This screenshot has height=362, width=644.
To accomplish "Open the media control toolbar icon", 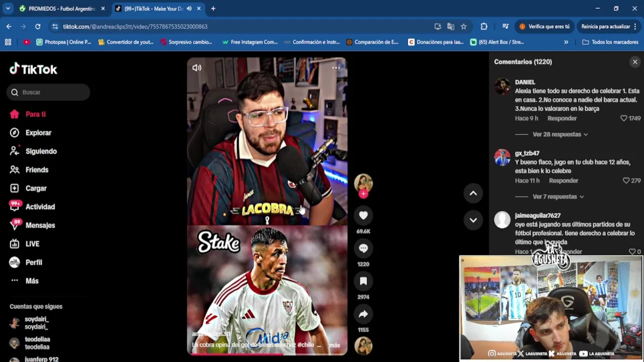I will (505, 27).
